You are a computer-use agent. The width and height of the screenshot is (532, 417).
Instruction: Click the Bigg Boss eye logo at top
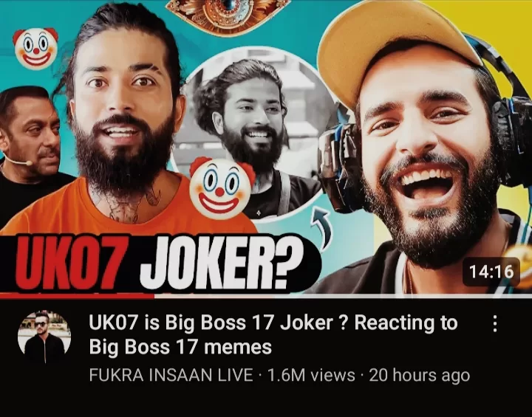(228, 15)
